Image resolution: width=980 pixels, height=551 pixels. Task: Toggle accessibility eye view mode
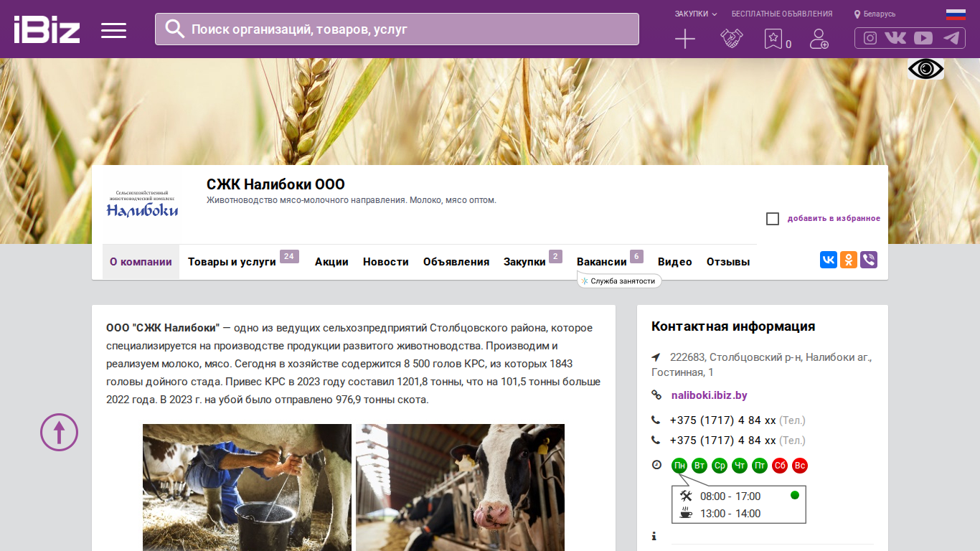[925, 69]
